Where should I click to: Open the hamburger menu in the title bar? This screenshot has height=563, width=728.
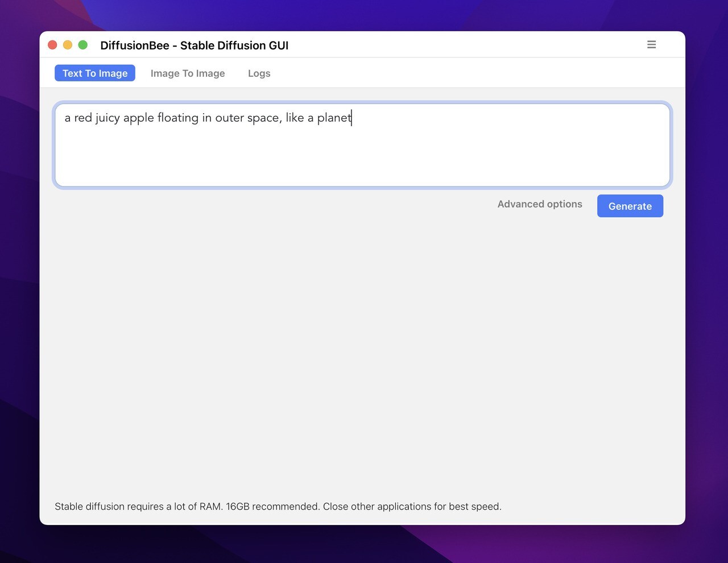click(x=651, y=44)
